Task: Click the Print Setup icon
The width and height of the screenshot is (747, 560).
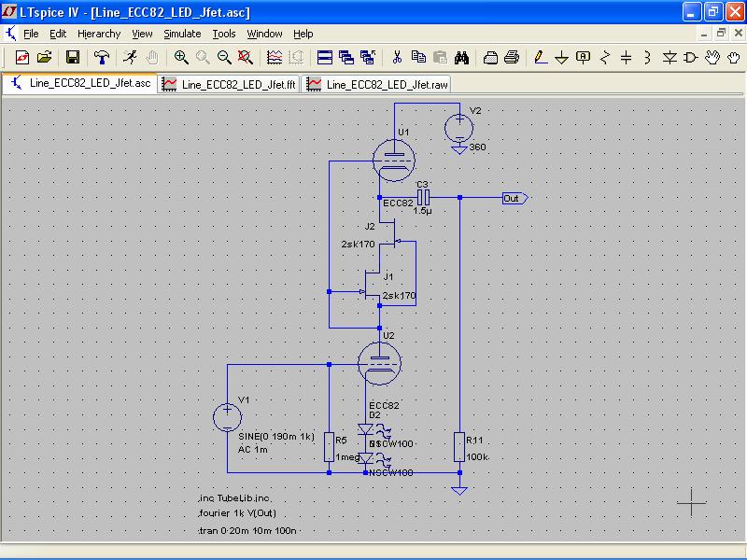Action: point(490,58)
